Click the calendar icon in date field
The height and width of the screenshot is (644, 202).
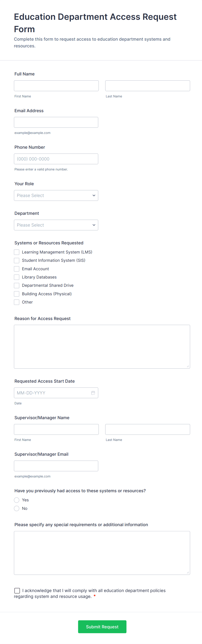point(93,393)
